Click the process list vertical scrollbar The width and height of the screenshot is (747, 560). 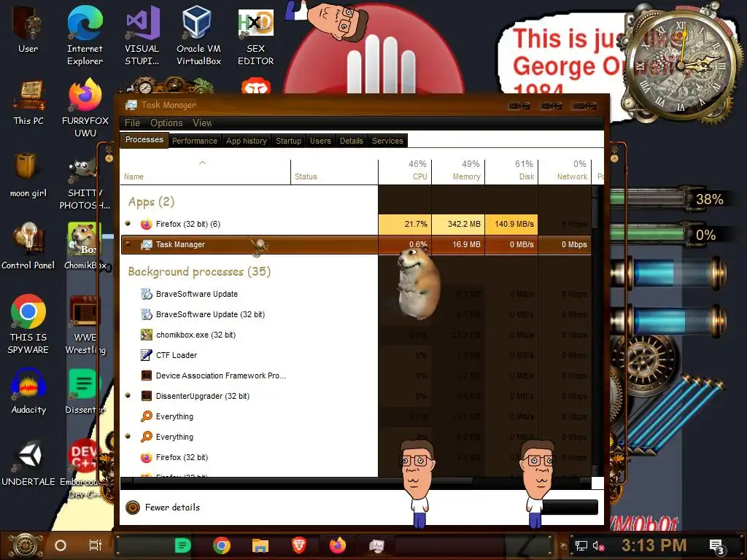tap(595, 331)
